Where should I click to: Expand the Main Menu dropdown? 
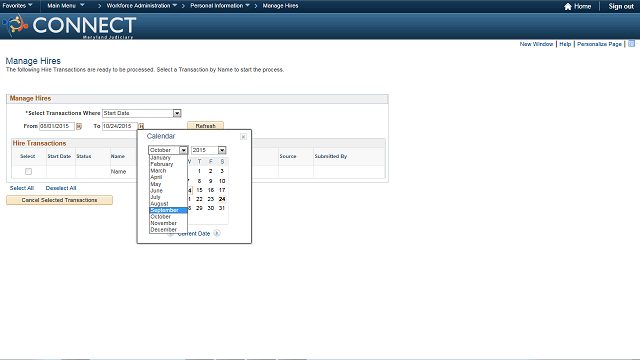pos(66,6)
